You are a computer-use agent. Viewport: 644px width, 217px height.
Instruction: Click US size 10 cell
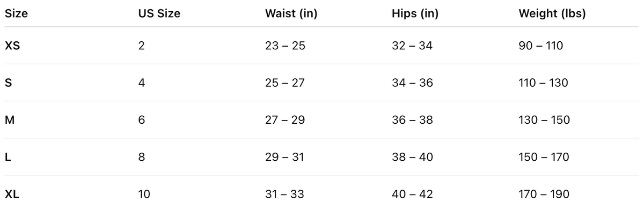(x=144, y=194)
